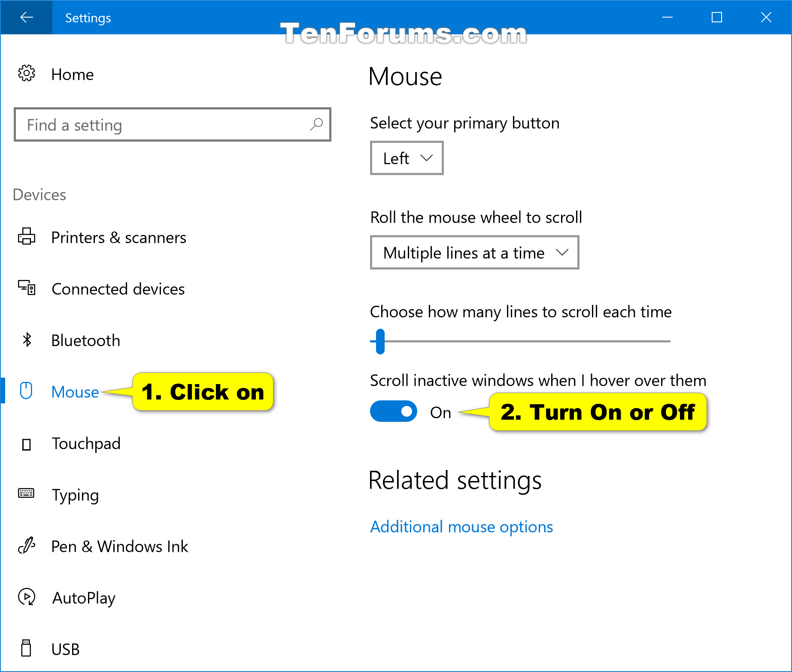Go back using the arrow button
The image size is (792, 672).
click(x=26, y=18)
